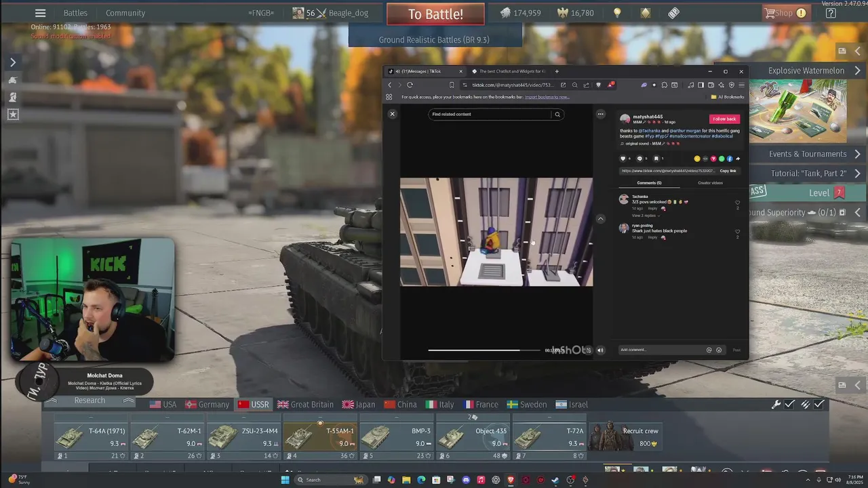Click Copy link button
868x488 pixels.
pos(728,171)
